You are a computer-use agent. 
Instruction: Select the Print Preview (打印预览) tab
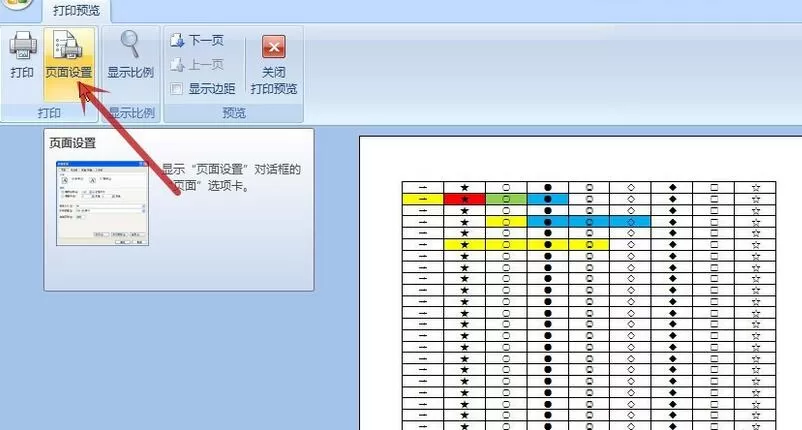76,10
